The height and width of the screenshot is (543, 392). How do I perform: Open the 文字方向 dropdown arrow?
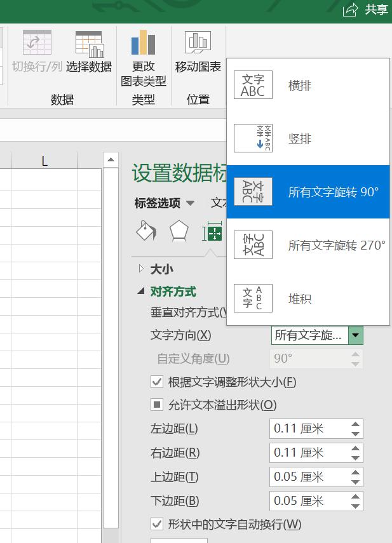[355, 335]
